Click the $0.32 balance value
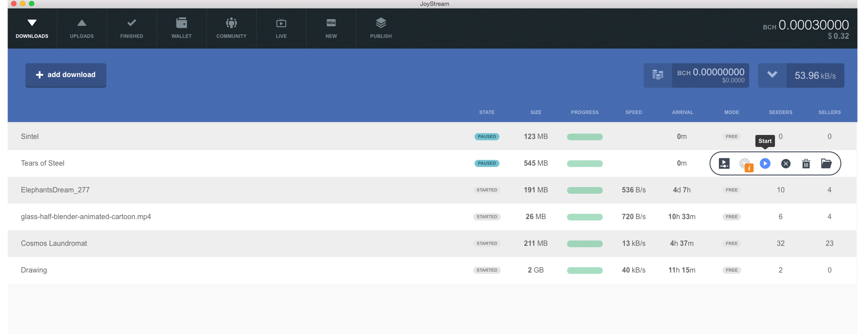Viewport: 868px width, 334px height. [839, 36]
